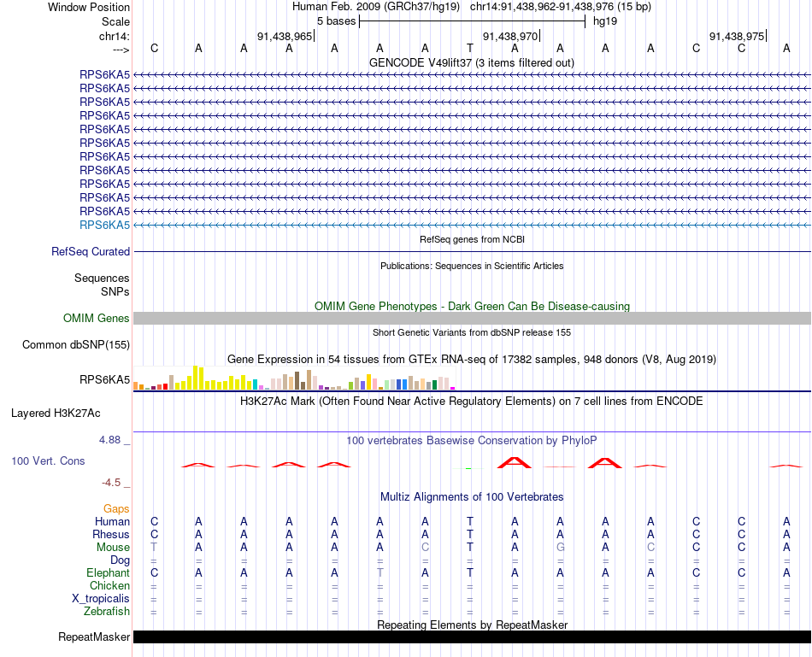
Task: Click the 4.88 PhyloP upper scale value
Action: (109, 440)
